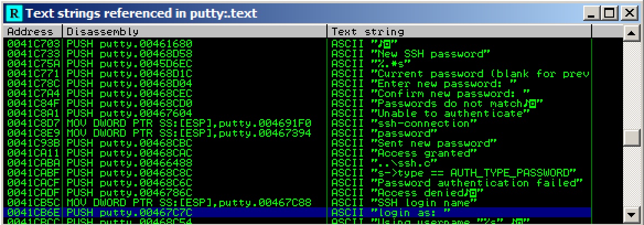This screenshot has width=644, height=225.
Task: Select the "Access granted" string
Action: [x=424, y=153]
